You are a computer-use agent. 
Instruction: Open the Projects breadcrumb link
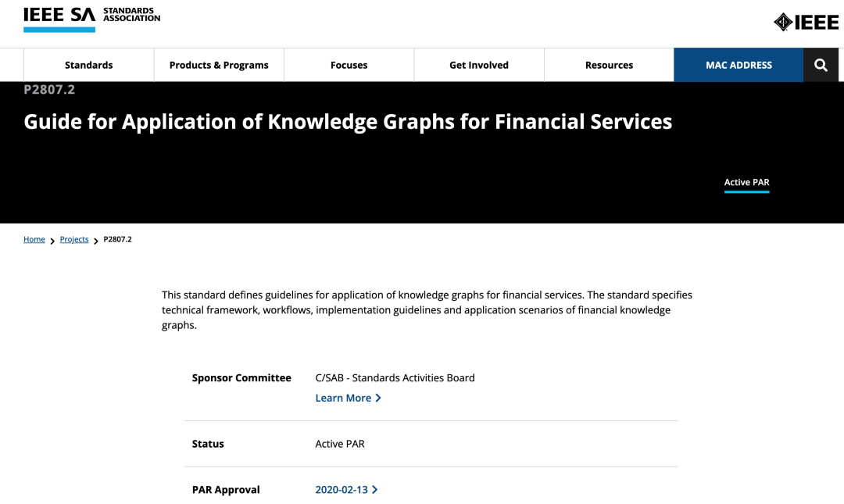point(74,239)
